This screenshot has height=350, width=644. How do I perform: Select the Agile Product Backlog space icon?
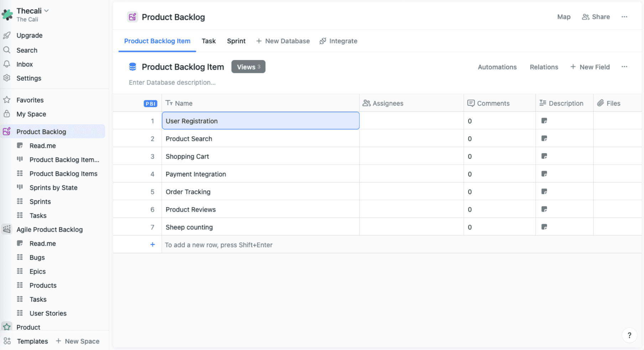point(6,229)
